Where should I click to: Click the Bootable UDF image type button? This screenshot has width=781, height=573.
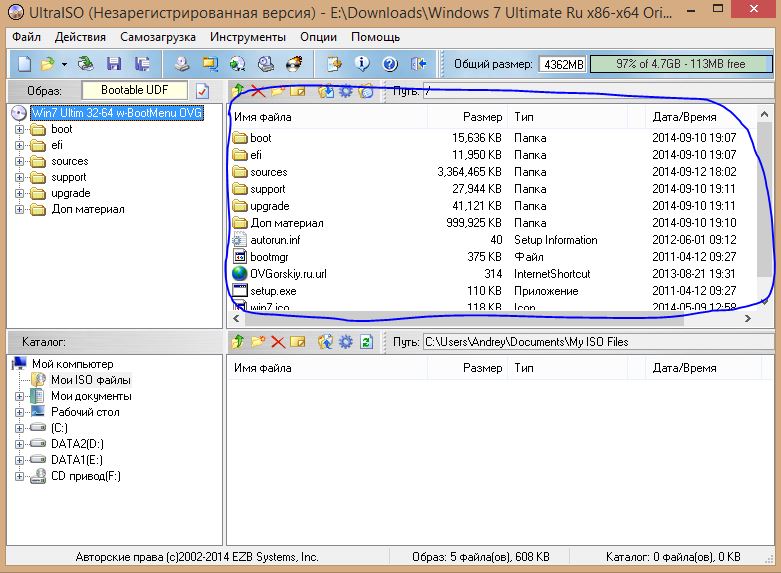tap(134, 90)
